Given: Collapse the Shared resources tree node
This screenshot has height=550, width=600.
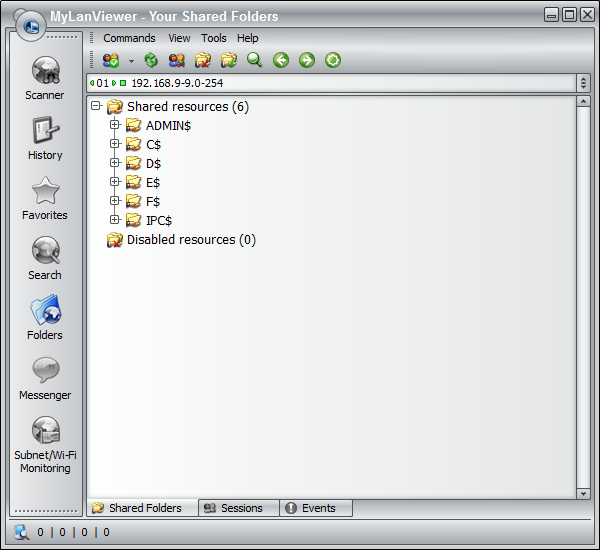Looking at the screenshot, I should click(x=96, y=106).
